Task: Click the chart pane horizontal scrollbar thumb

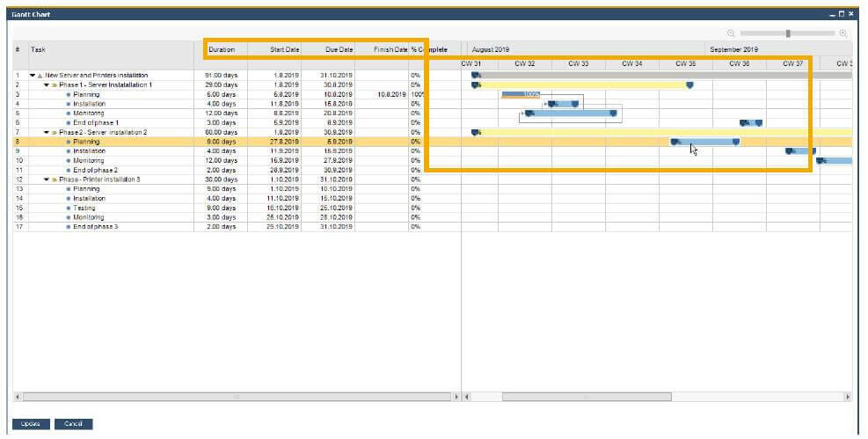Action: (587, 397)
